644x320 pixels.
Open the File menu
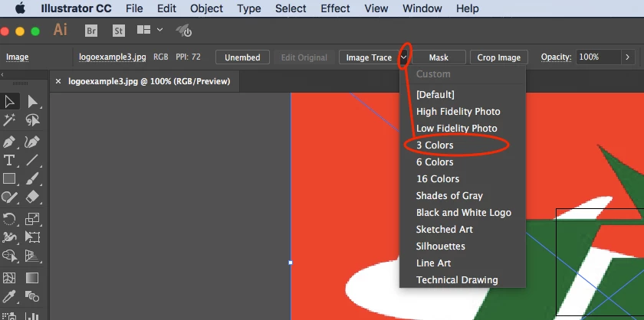coord(134,8)
